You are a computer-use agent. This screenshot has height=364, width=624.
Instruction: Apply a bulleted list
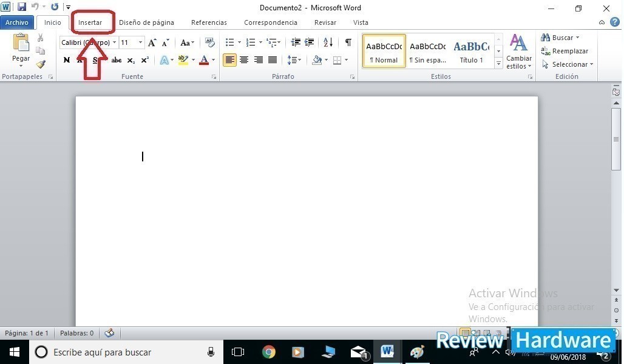(x=229, y=42)
